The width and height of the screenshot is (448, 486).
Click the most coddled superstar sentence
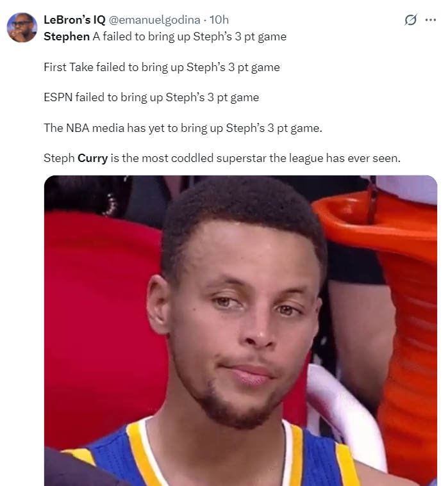222,158
